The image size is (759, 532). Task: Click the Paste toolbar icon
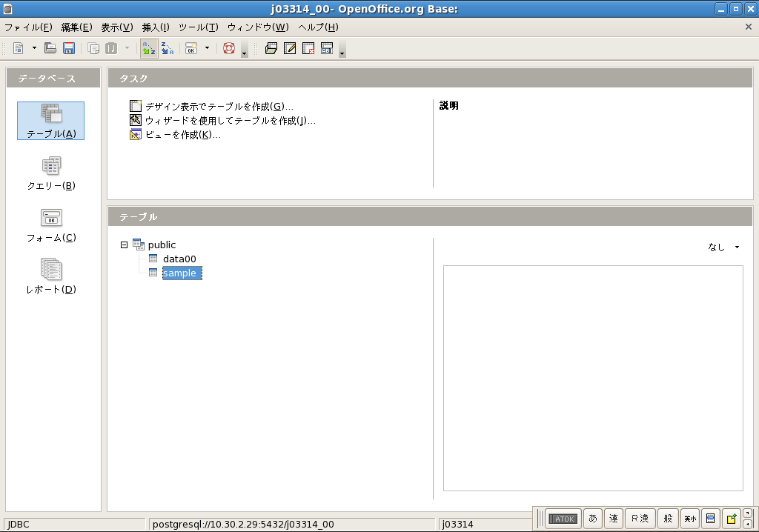coord(111,48)
